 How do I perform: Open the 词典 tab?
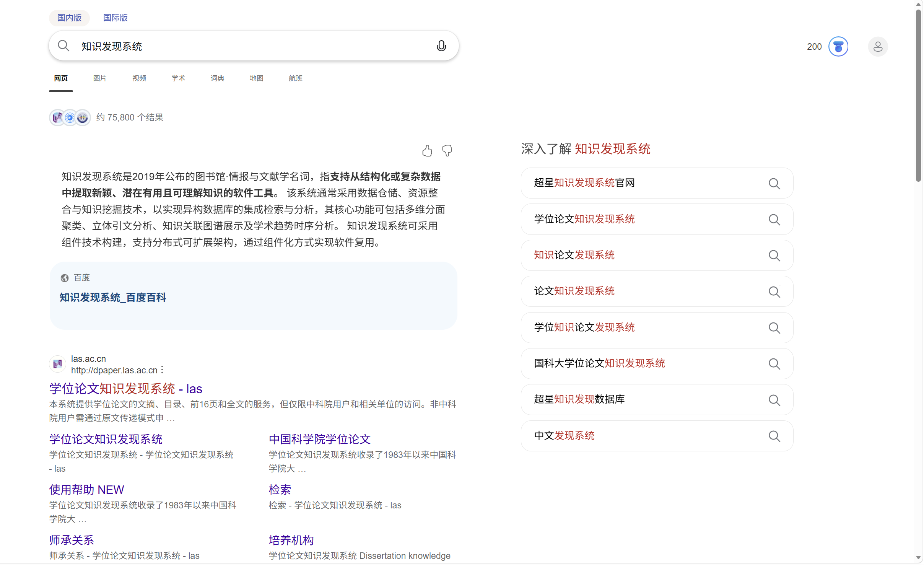[x=217, y=78]
